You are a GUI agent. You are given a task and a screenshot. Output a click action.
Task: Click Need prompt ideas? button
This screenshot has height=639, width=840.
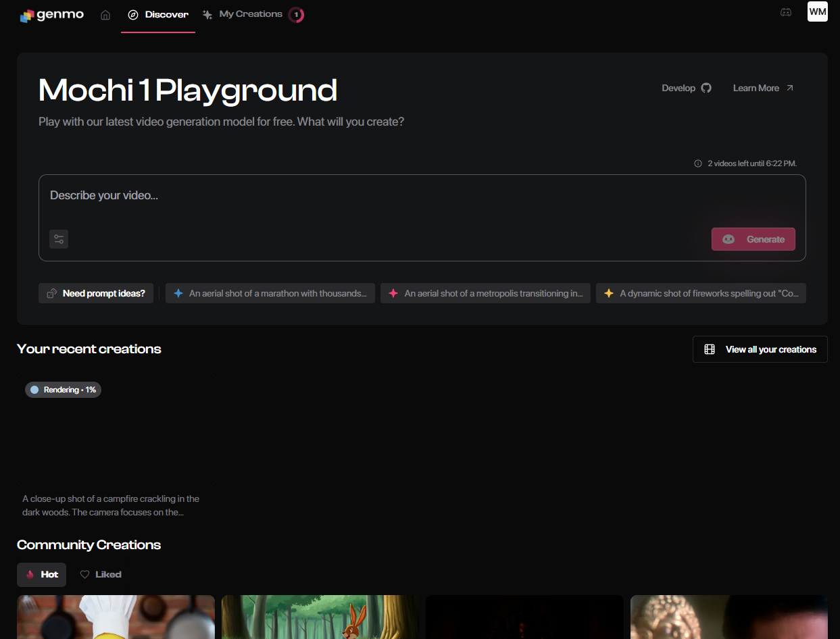point(96,293)
